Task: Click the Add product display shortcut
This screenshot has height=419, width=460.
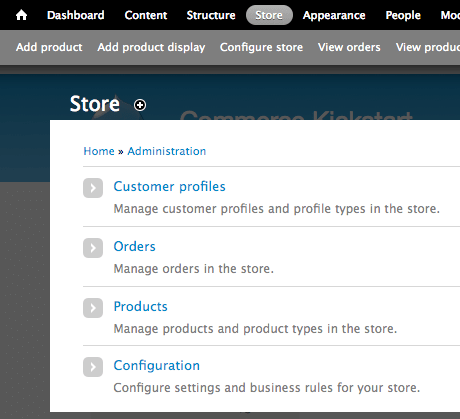Action: click(x=151, y=47)
